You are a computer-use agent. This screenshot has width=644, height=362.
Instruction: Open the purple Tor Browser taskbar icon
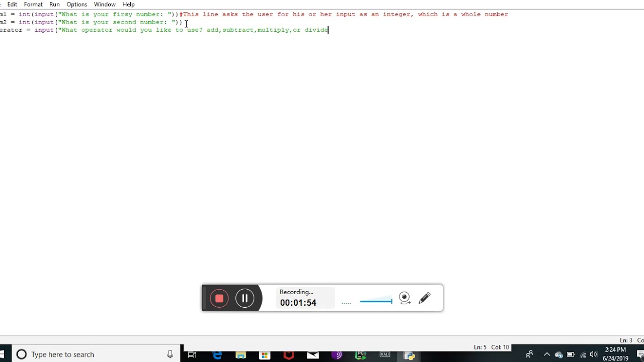tap(337, 354)
